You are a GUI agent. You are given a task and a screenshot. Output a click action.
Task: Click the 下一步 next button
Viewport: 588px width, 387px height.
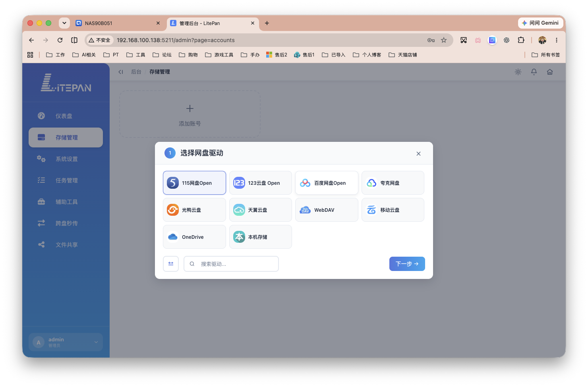point(407,264)
